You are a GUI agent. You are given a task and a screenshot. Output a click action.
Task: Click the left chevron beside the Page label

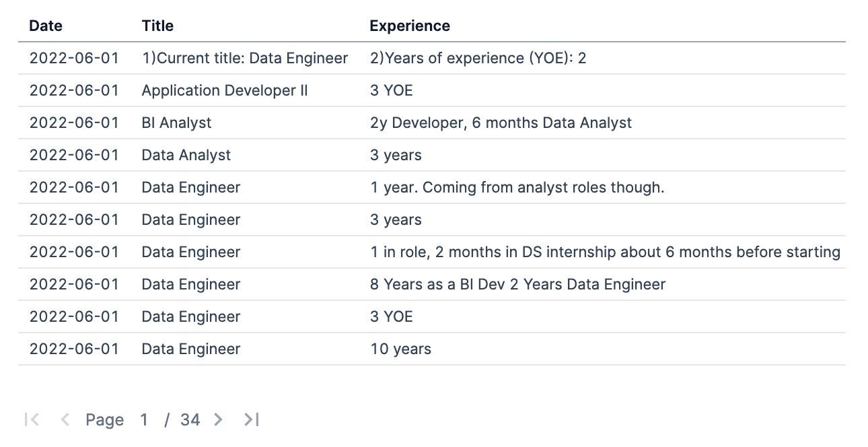(x=64, y=419)
